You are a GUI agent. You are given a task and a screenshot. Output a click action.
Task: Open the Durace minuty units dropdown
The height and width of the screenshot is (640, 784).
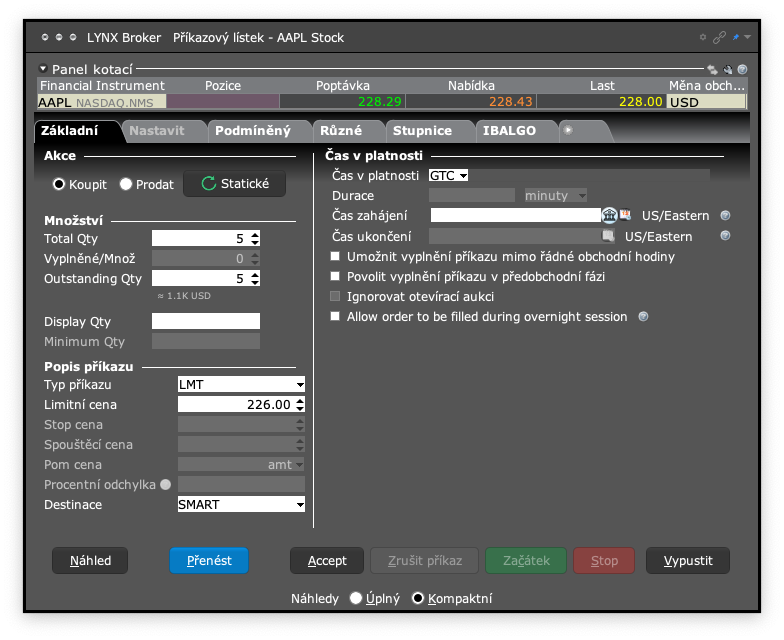[555, 196]
